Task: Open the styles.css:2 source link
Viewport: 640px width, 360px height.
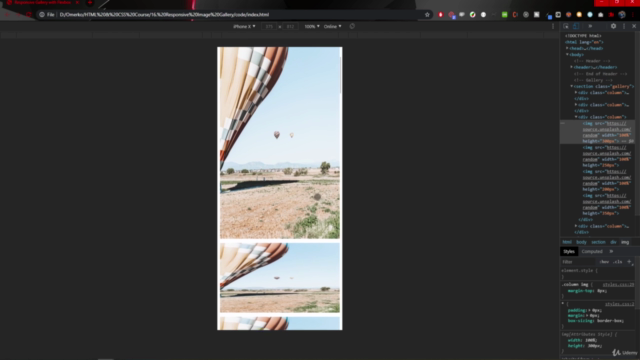Action: 619,304
